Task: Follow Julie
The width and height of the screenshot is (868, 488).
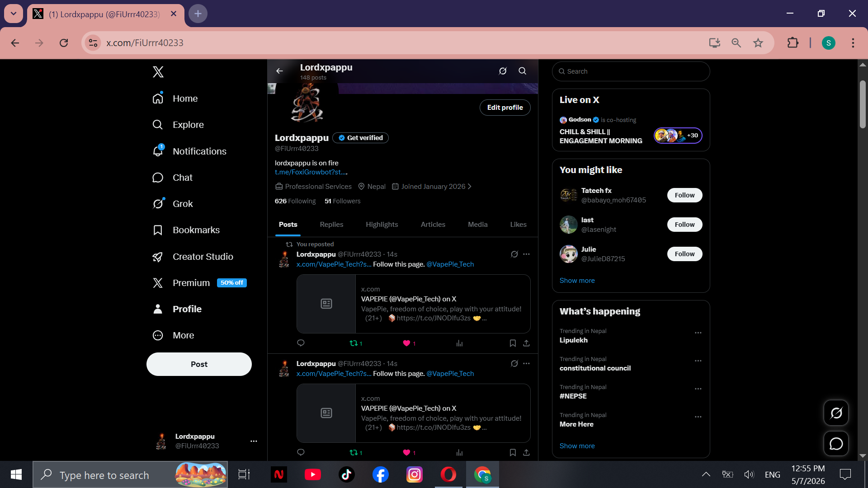Action: [x=684, y=254]
